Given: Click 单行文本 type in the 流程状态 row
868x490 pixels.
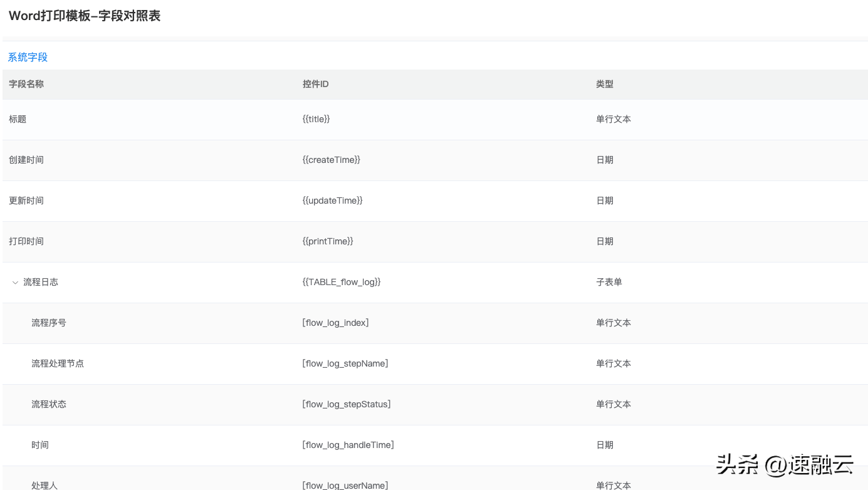Looking at the screenshot, I should [x=614, y=404].
